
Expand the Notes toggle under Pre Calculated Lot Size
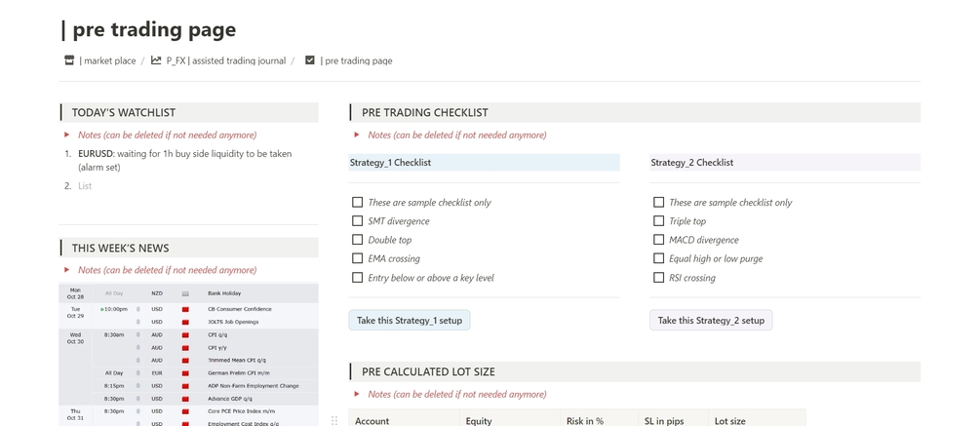tap(357, 395)
